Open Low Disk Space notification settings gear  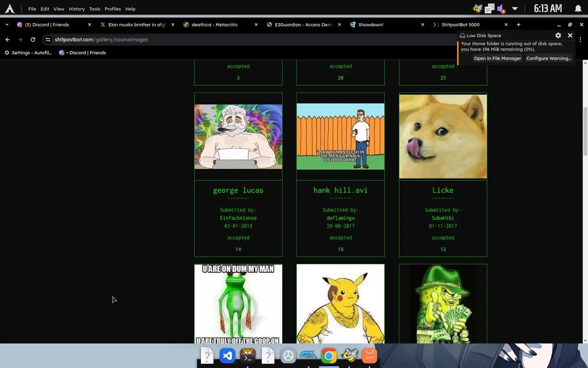[558, 35]
